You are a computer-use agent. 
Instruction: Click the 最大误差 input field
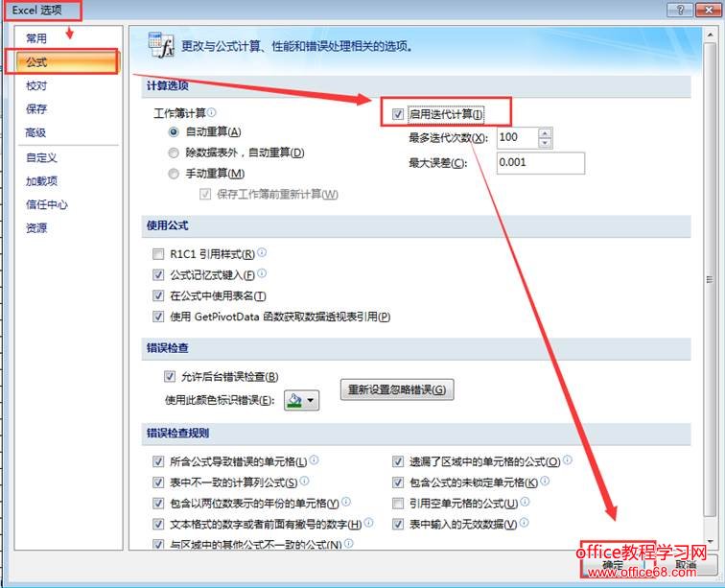click(541, 163)
